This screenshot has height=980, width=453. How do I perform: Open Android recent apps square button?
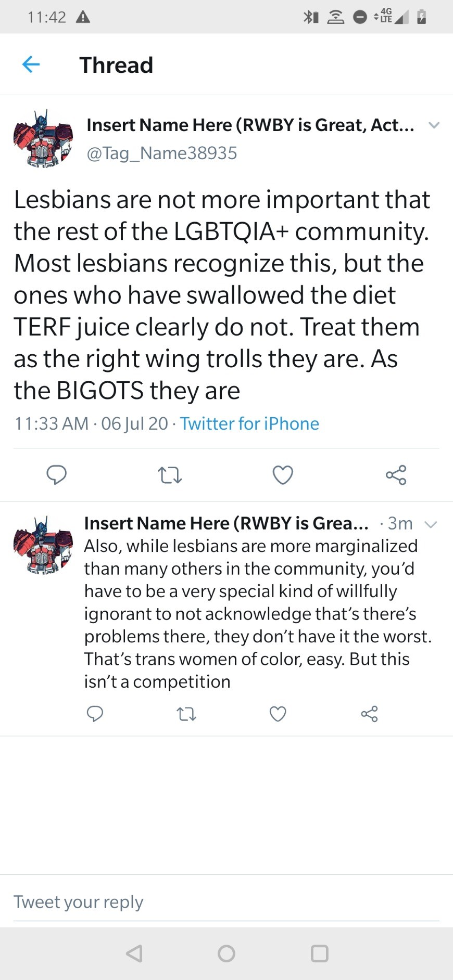click(319, 953)
